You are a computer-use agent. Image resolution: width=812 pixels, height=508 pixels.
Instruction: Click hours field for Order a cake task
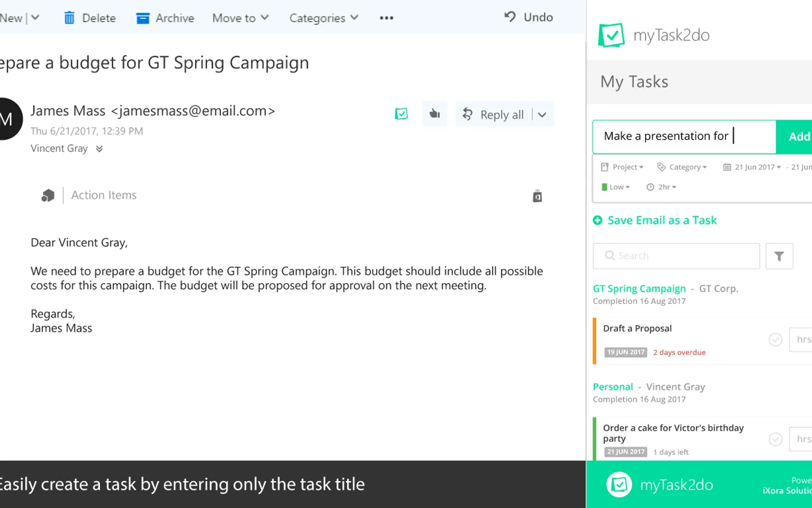(x=801, y=439)
